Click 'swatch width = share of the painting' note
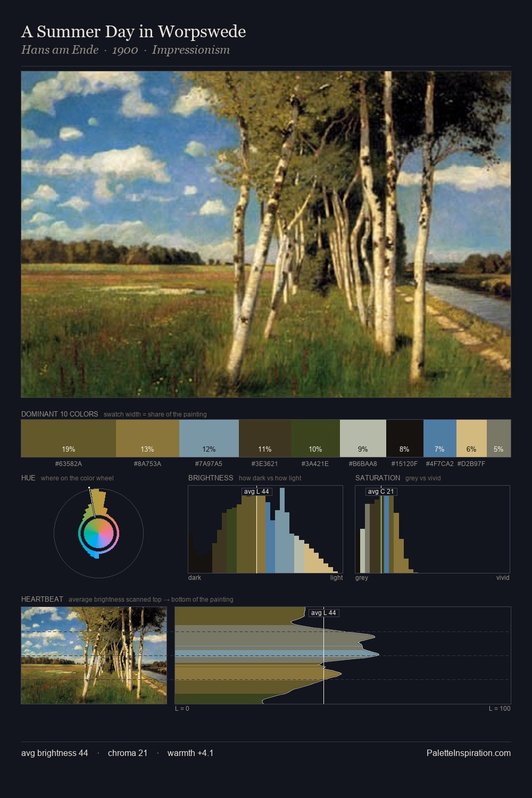Screen dimensions: 532x798 tap(155, 414)
